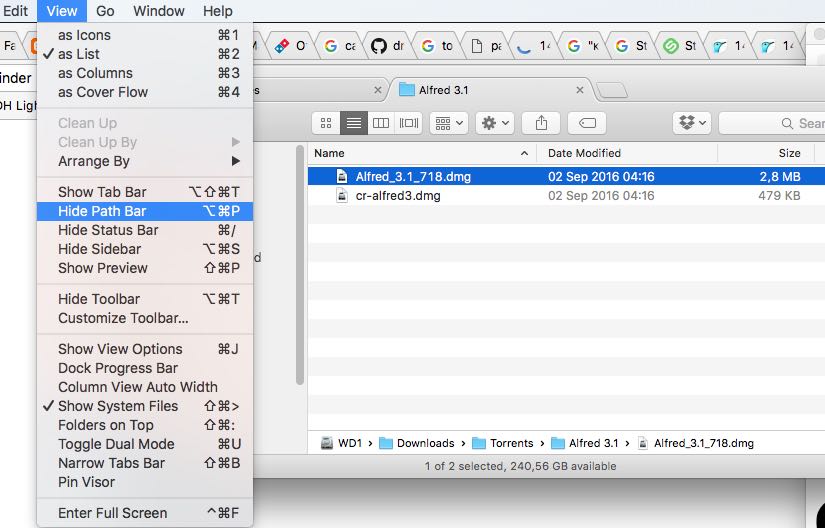This screenshot has width=825, height=528.
Task: Open the item arrangement dropdown in toolbar
Action: pos(449,123)
